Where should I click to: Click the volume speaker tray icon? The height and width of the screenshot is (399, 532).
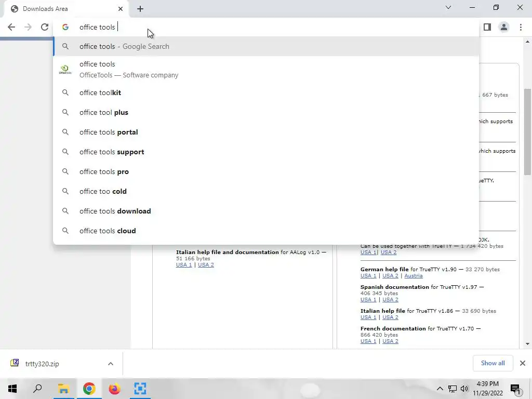(464, 389)
